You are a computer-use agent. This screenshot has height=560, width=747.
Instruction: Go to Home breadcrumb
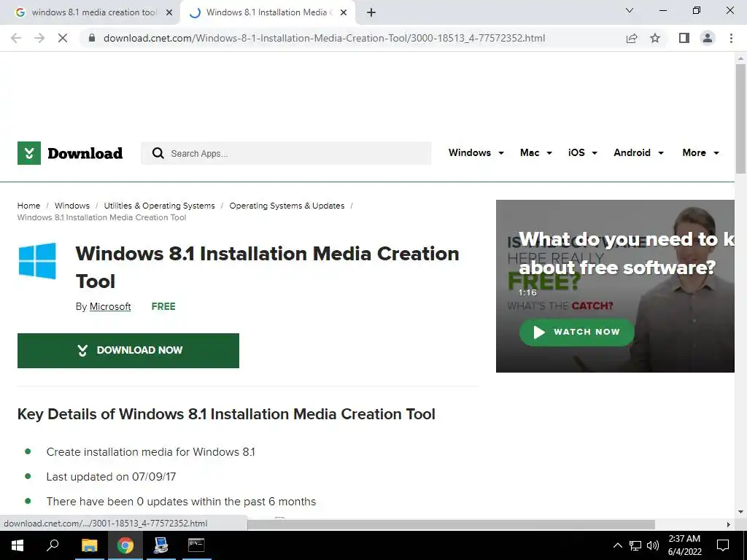pos(28,206)
